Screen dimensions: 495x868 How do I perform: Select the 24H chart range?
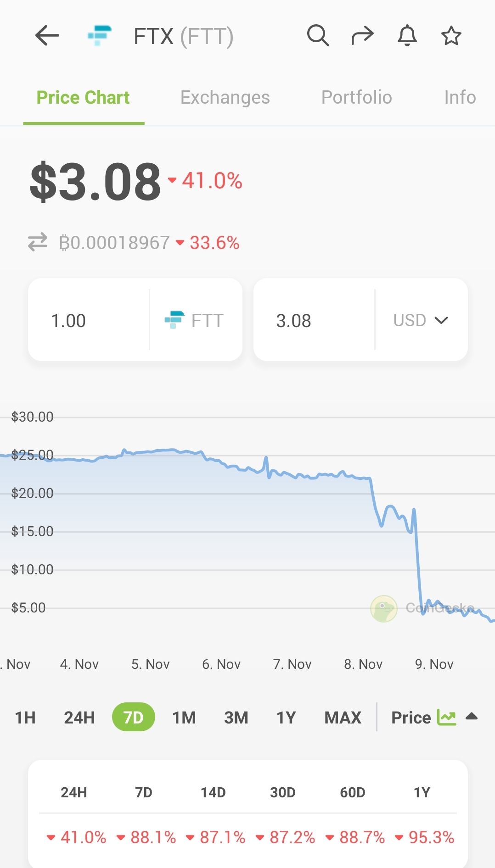(x=79, y=718)
